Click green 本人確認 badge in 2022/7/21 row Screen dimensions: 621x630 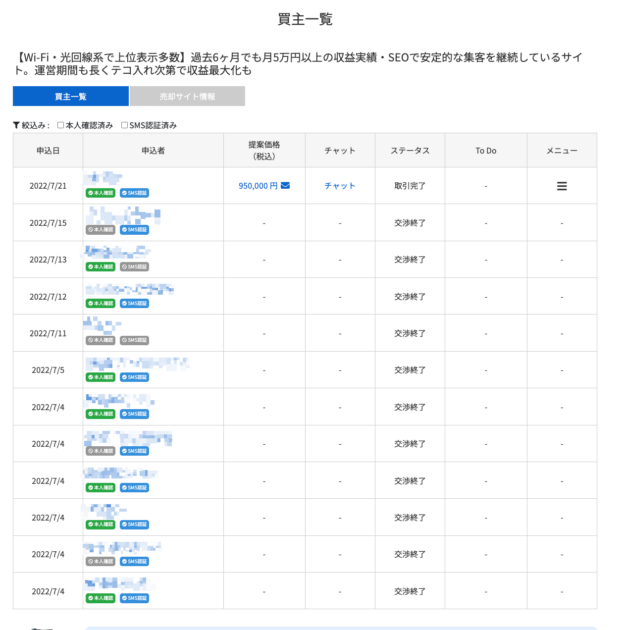[100, 193]
